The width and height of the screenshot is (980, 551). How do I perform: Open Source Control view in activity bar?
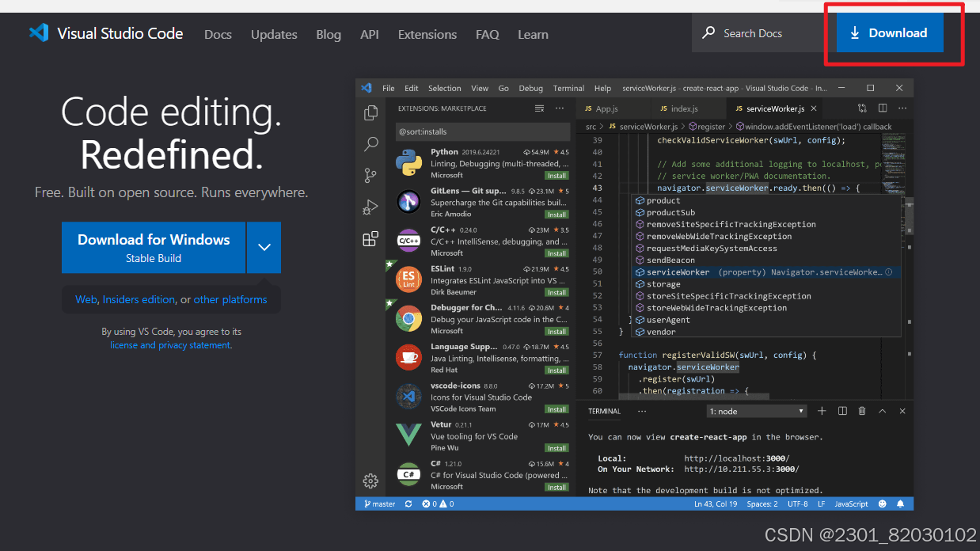click(370, 176)
